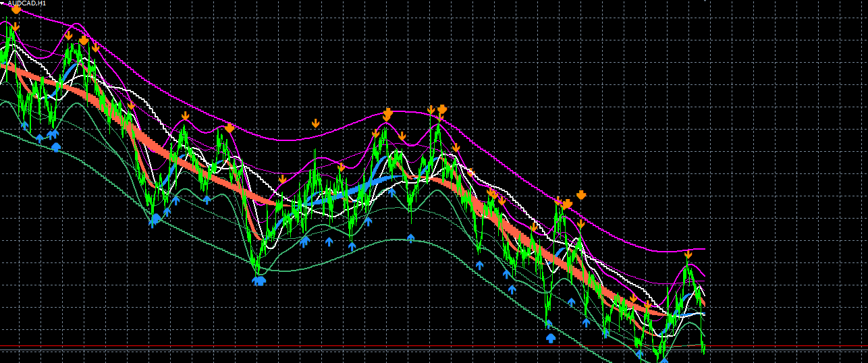Click the small white triangle beside AUDCAD,H1

[x=3, y=3]
